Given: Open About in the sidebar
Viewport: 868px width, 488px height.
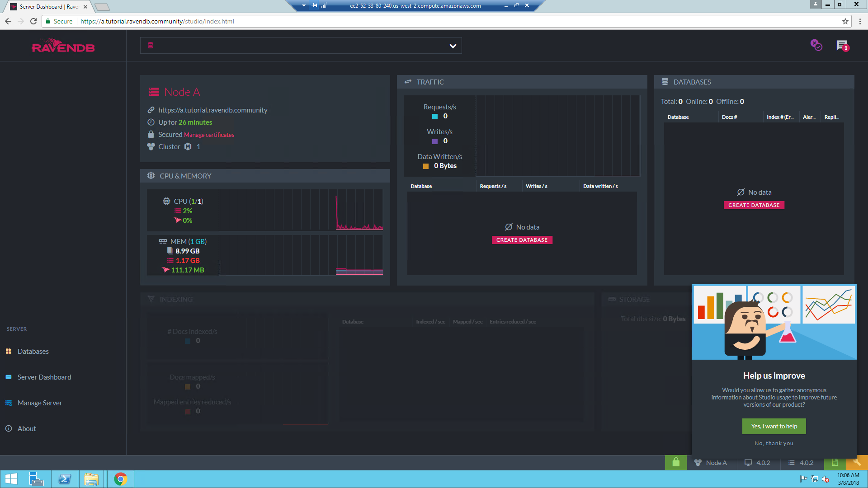Looking at the screenshot, I should pyautogui.click(x=27, y=429).
